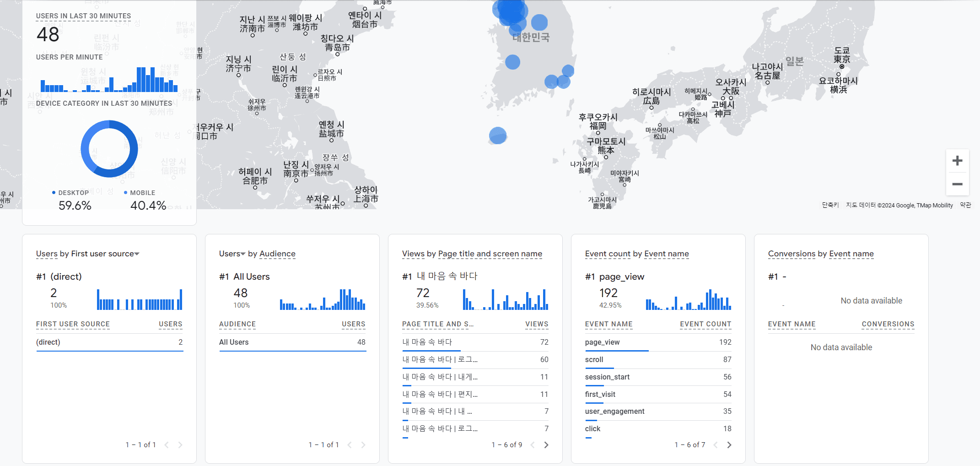Click the device category donut chart
Image resolution: width=980 pixels, height=466 pixels.
[109, 149]
